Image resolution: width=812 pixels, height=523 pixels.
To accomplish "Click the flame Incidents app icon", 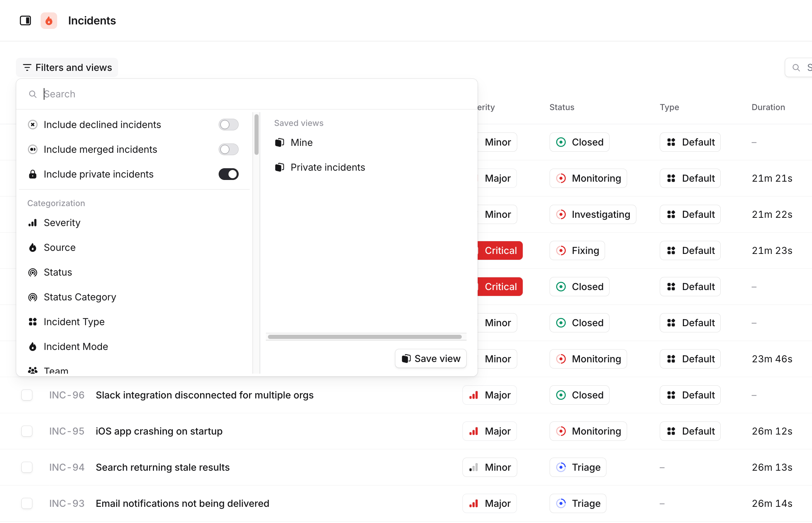I will pos(49,21).
